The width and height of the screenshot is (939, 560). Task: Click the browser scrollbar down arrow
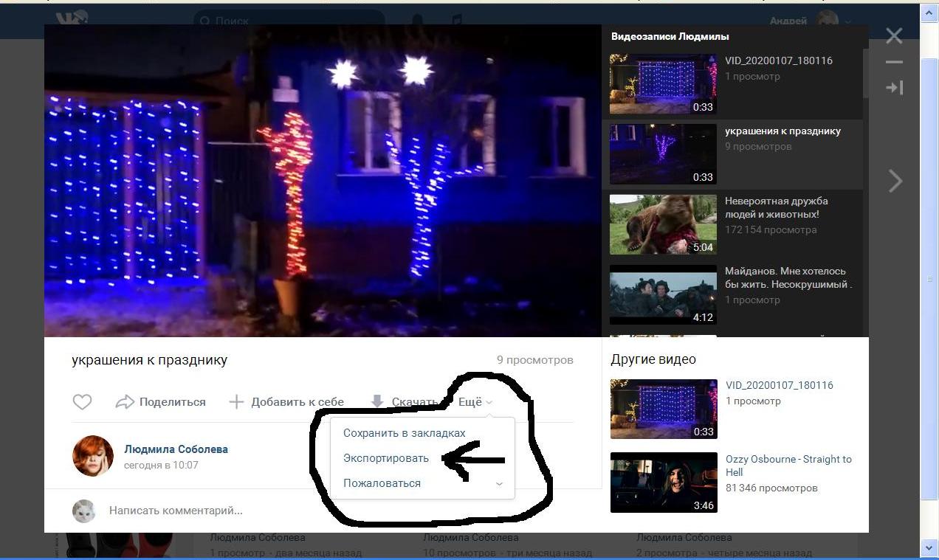click(929, 547)
